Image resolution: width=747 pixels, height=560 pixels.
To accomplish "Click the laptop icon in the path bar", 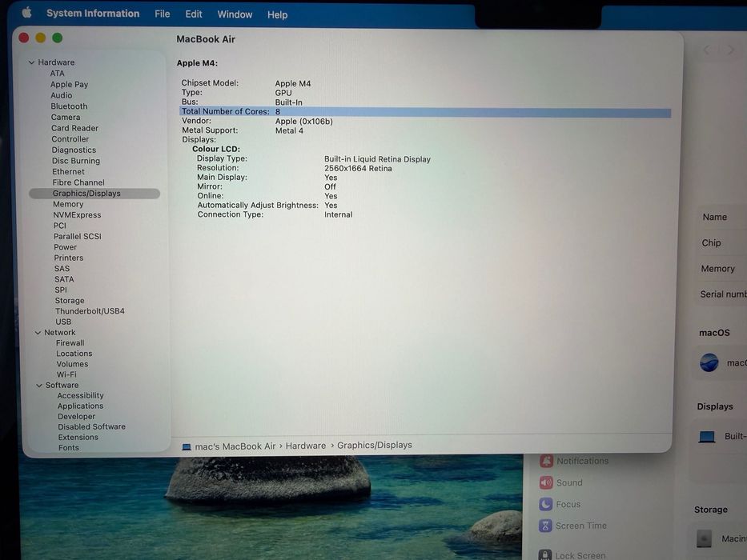I will (187, 447).
